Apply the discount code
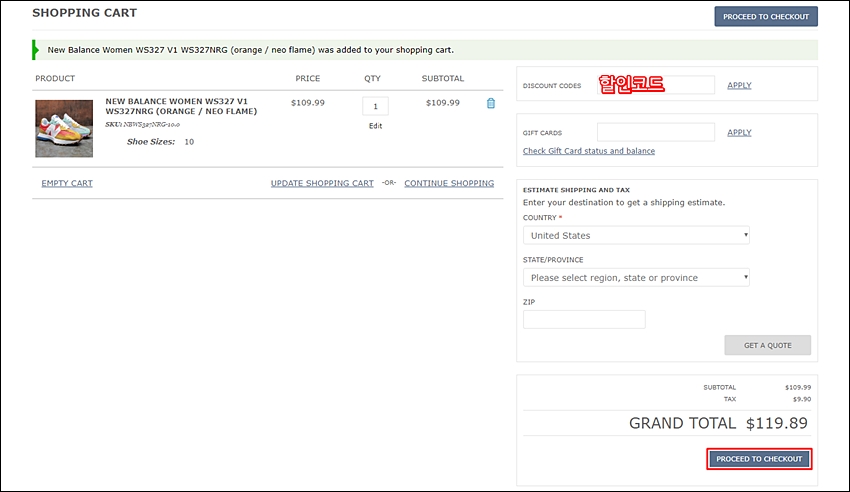850x492 pixels. (x=739, y=85)
